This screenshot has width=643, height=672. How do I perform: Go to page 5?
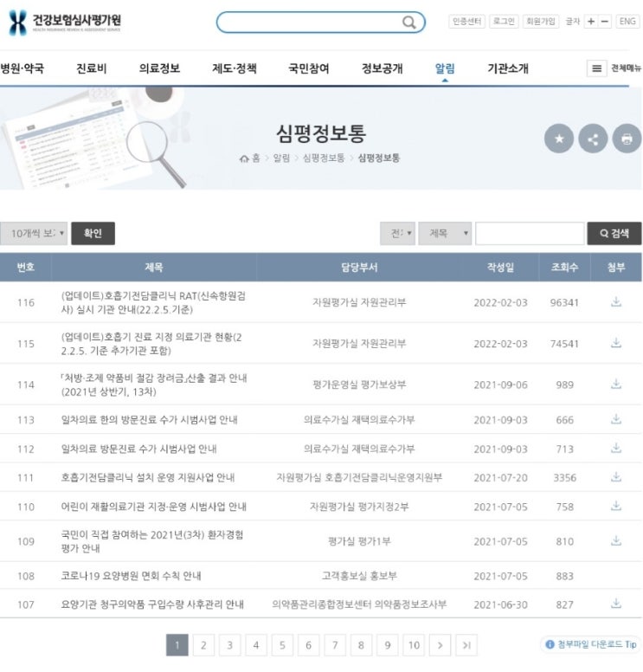[282, 644]
